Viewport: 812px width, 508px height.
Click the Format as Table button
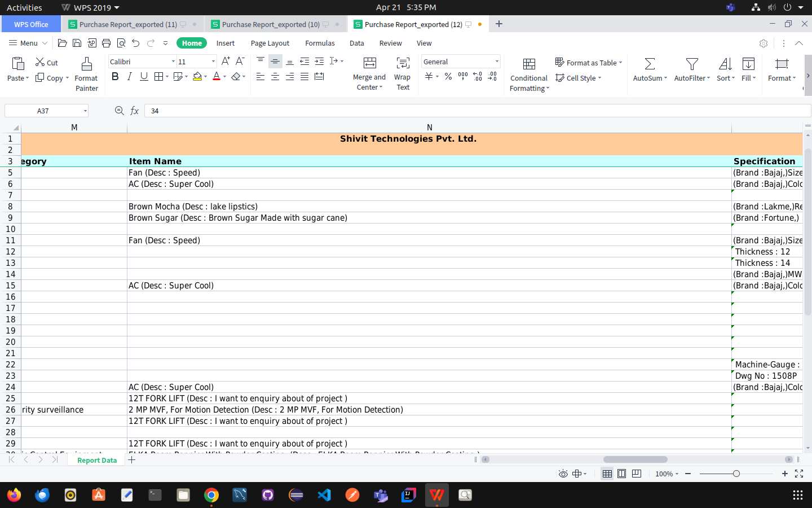click(588, 63)
